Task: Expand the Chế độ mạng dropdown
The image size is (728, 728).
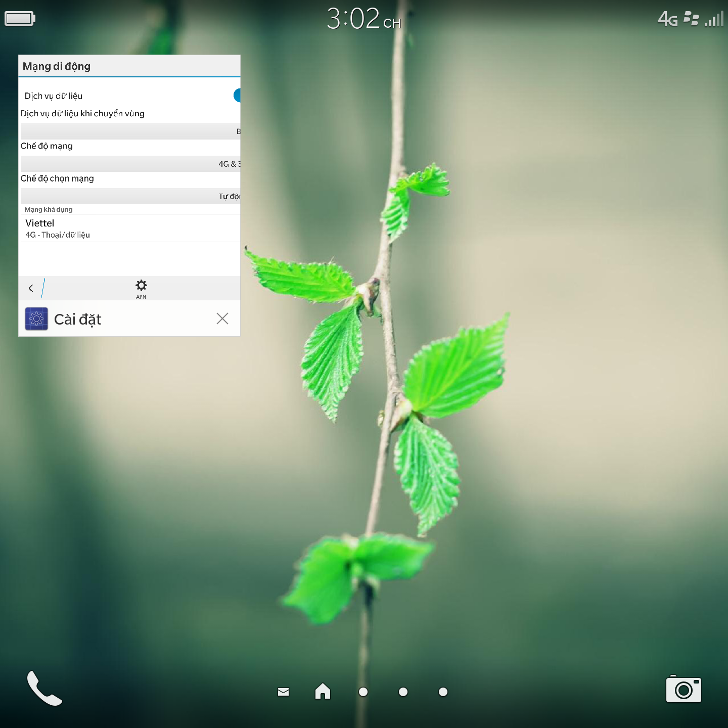Action: (x=130, y=164)
